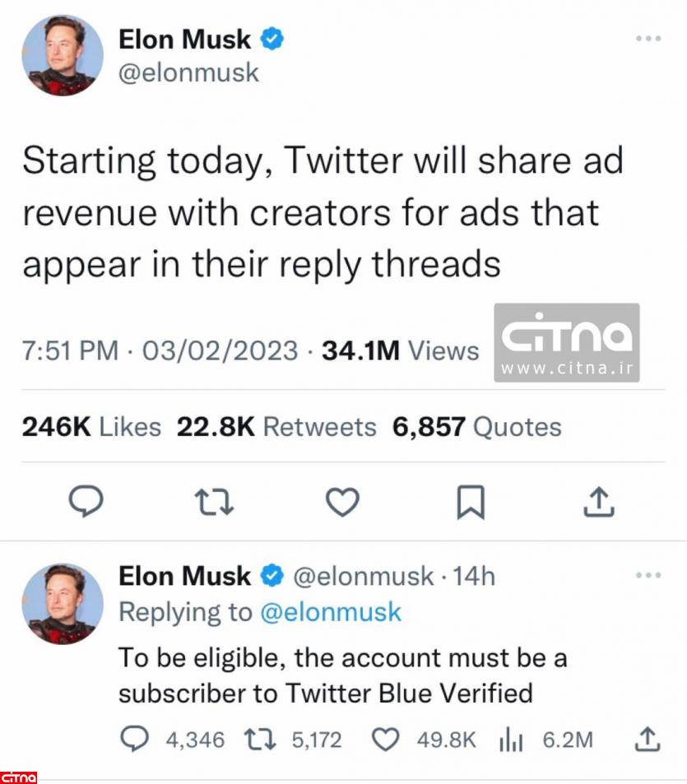The width and height of the screenshot is (687, 784).
Task: Open the three-dot menu on the reply tweet
Action: 648,575
